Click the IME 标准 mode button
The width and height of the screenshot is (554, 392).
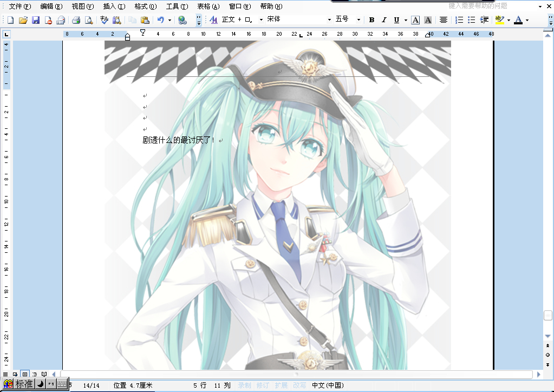click(x=24, y=384)
